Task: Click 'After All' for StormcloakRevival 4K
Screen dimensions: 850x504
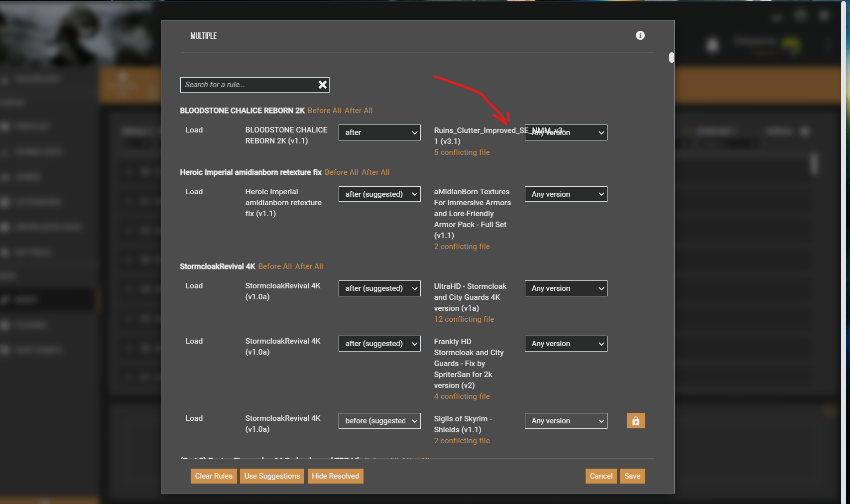Action: tap(309, 266)
